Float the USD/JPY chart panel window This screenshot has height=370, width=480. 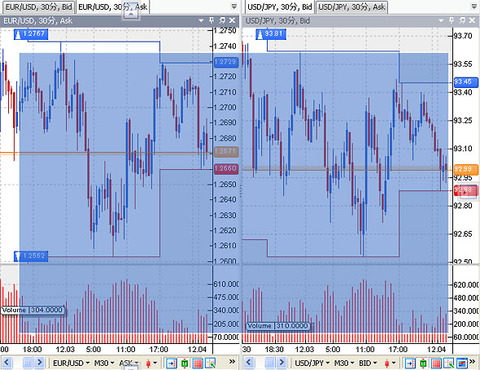(x=462, y=21)
